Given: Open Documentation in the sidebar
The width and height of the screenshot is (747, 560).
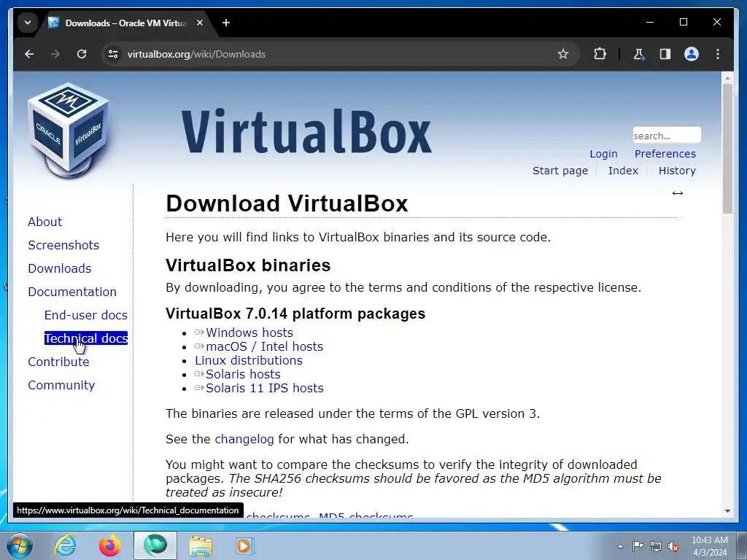Looking at the screenshot, I should (72, 292).
